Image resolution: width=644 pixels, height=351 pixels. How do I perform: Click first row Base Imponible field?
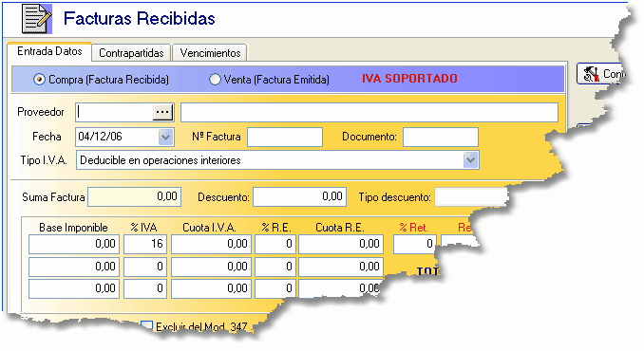[x=74, y=244]
